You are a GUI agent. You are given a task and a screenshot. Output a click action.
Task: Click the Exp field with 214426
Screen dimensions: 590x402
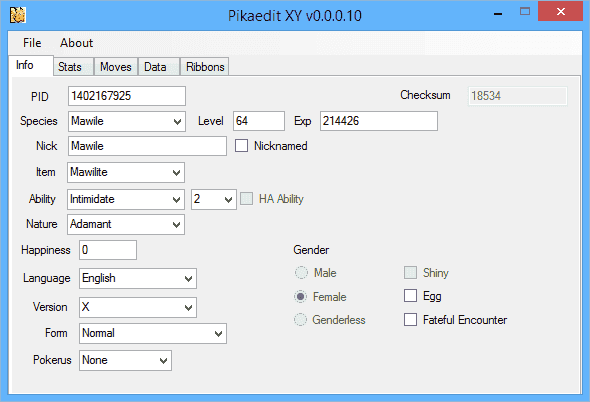379,121
